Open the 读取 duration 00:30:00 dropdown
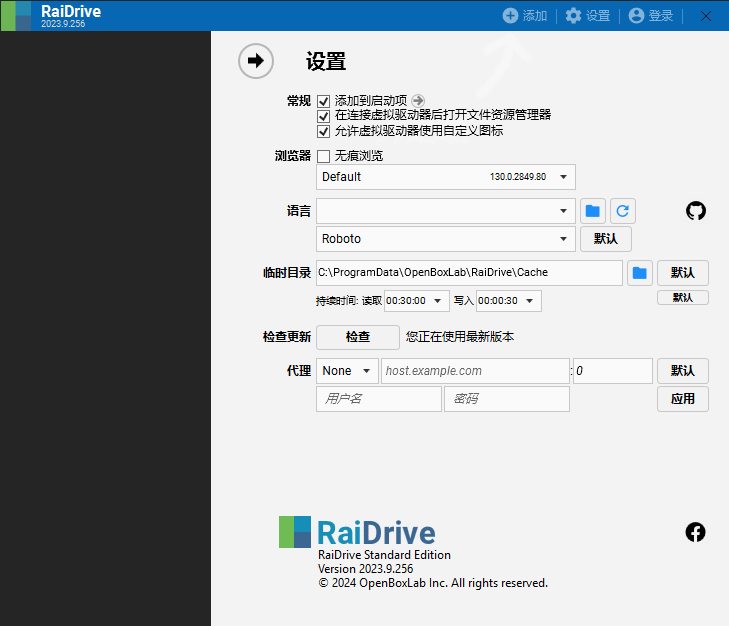Screen dimensions: 729x626 (x=418, y=301)
